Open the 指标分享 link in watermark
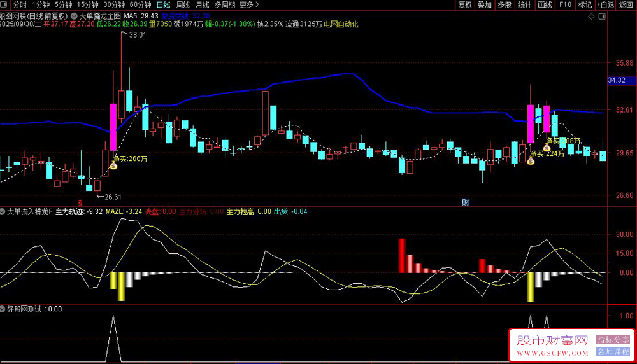Image resolution: width=637 pixels, height=364 pixels. coord(612,339)
